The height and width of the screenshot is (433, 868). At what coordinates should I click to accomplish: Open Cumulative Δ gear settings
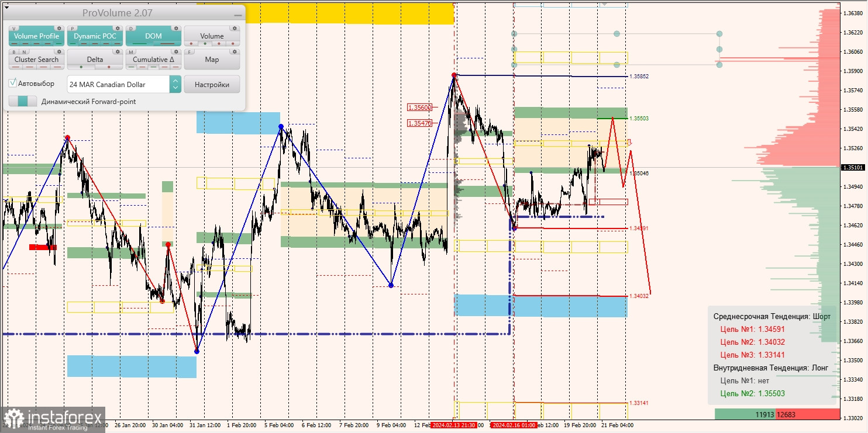point(176,51)
